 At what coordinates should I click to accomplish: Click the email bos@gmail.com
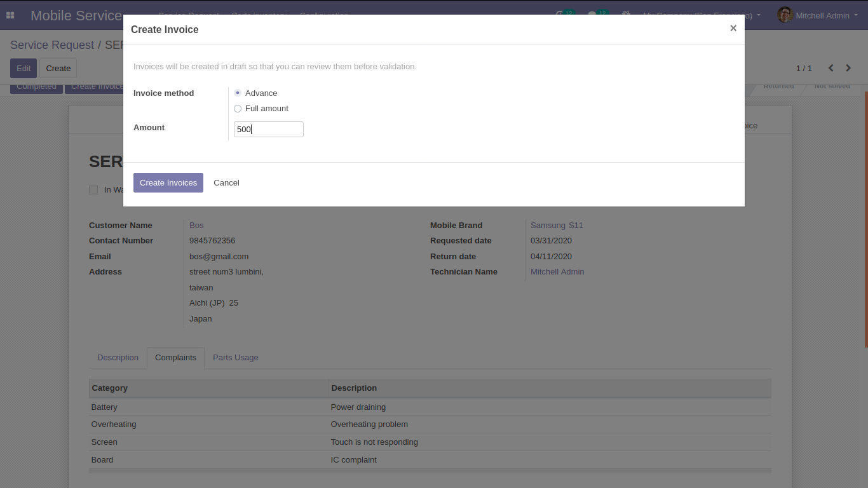[x=219, y=257]
